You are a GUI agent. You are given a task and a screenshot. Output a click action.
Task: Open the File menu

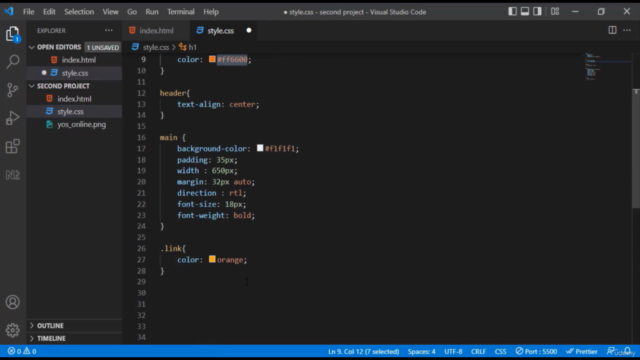(x=29, y=12)
